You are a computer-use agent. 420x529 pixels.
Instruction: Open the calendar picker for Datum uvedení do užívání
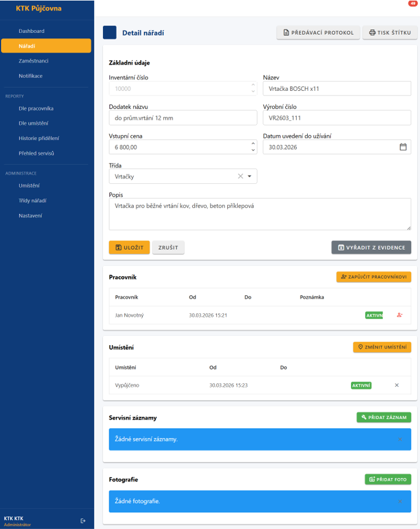coord(403,147)
